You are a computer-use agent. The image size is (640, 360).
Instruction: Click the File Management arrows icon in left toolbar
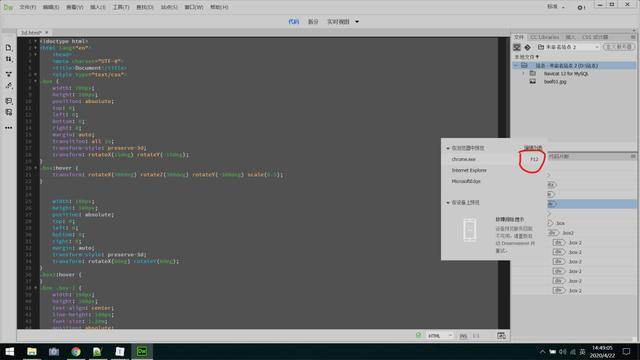coord(9,59)
